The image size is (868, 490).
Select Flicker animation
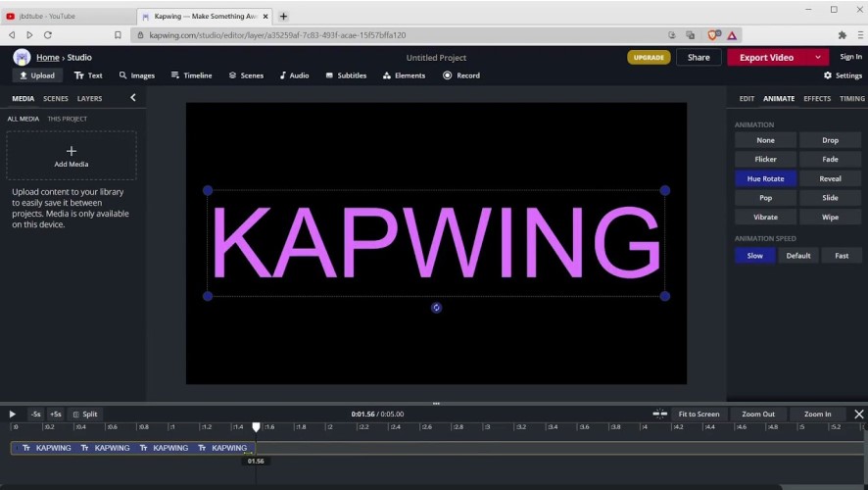(x=765, y=159)
